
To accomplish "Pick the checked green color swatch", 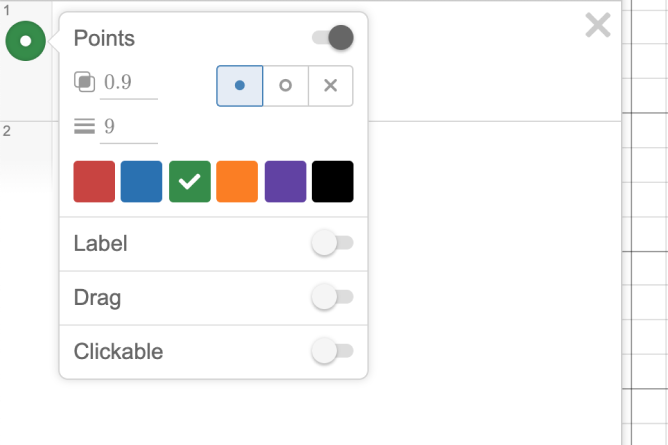I will (x=190, y=182).
